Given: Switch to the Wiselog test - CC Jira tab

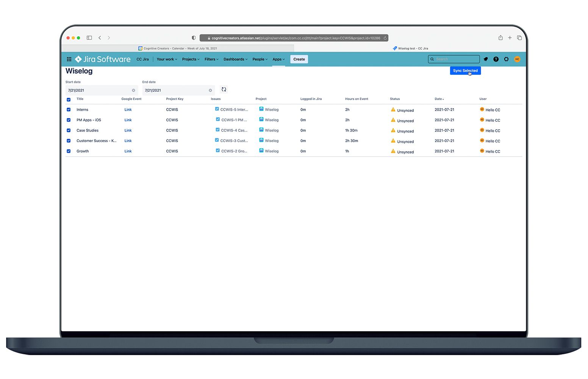Looking at the screenshot, I should coord(410,49).
